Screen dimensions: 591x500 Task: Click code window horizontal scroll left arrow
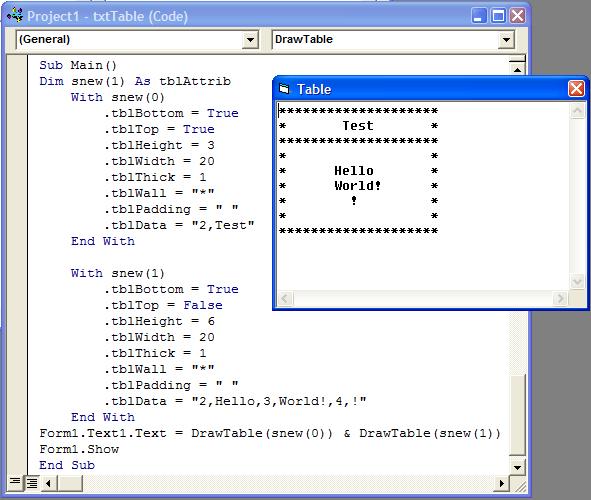48,483
